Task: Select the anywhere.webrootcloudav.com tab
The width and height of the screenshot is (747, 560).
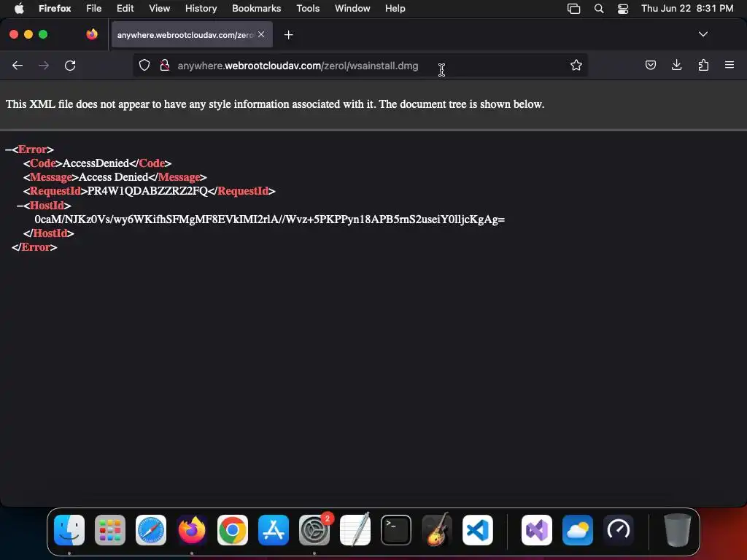Action: tap(192, 35)
